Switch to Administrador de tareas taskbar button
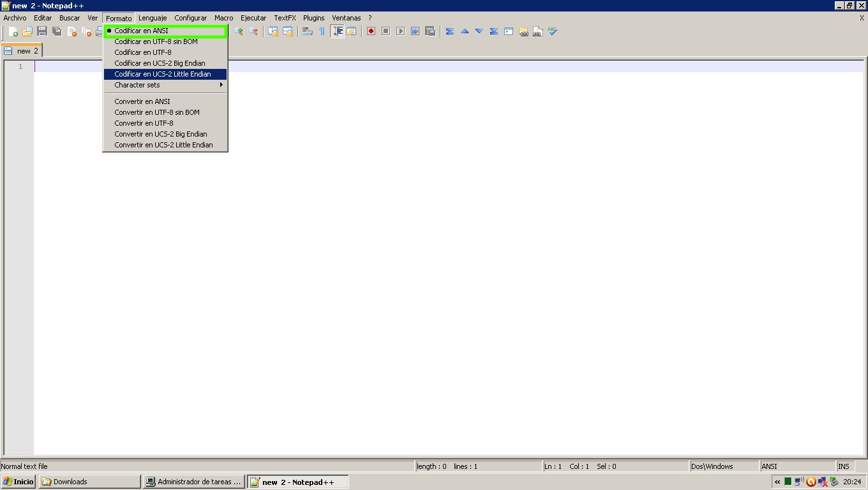Image resolution: width=868 pixels, height=490 pixels. [x=194, y=482]
